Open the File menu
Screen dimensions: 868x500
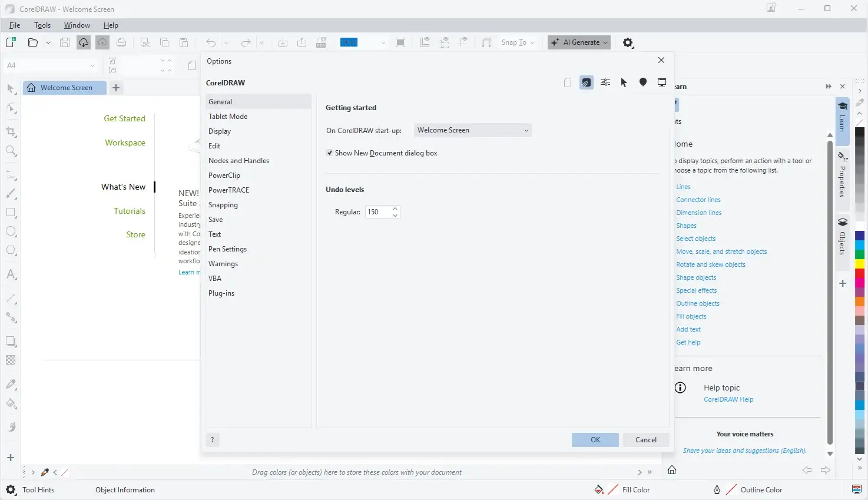click(15, 25)
